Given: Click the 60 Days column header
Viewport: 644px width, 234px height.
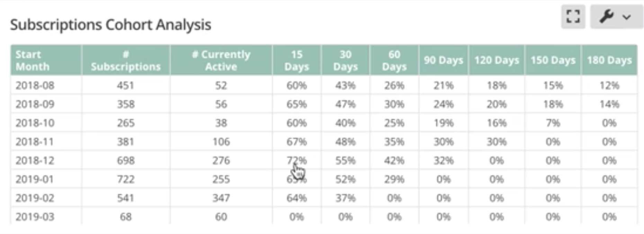Looking at the screenshot, I should 394,60.
